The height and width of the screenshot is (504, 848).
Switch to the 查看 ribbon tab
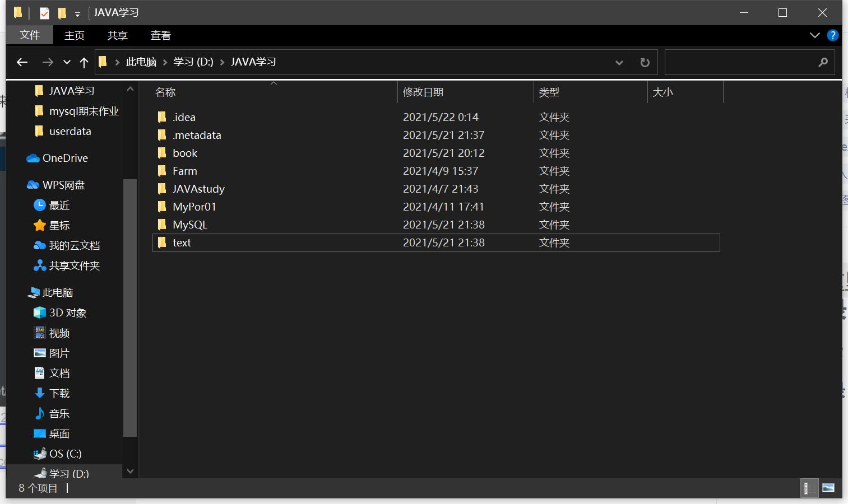(x=161, y=35)
